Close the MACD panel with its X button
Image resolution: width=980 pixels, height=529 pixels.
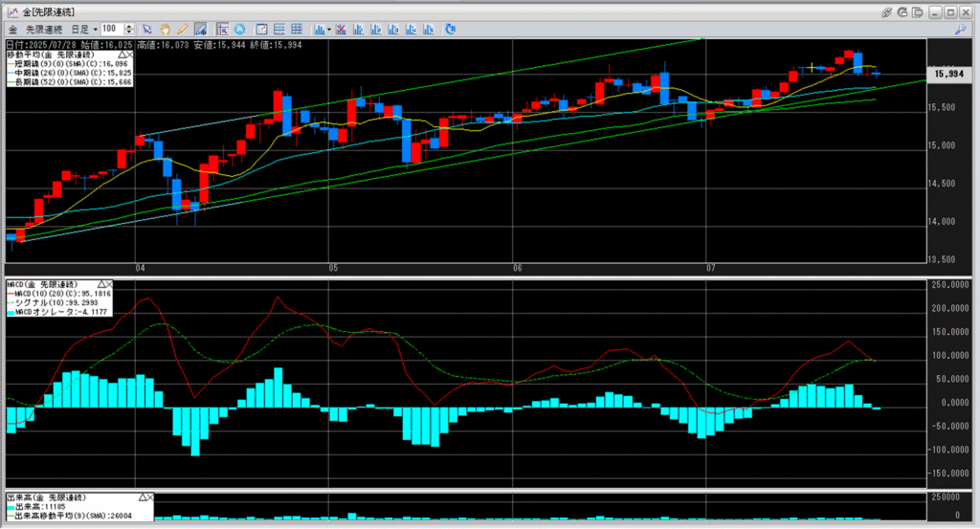(109, 285)
